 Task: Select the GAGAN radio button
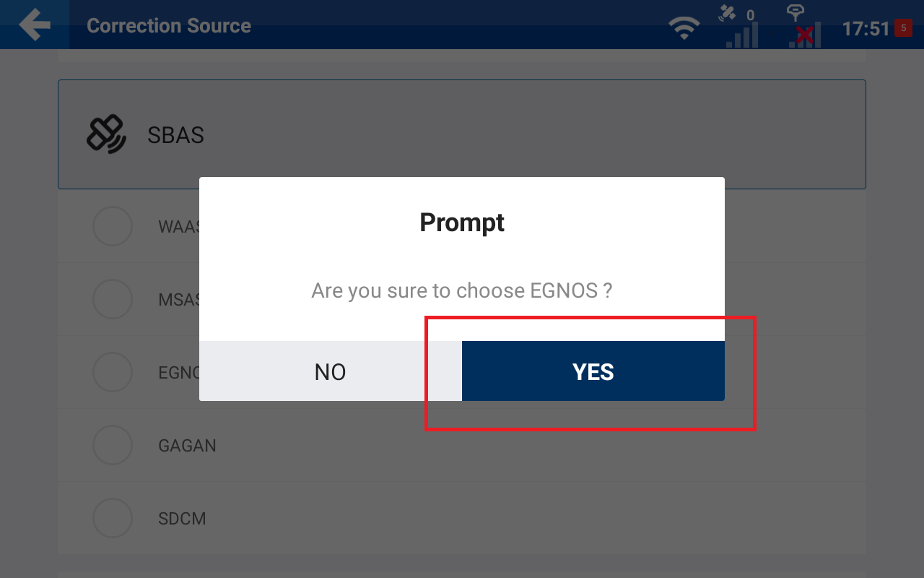pos(113,445)
